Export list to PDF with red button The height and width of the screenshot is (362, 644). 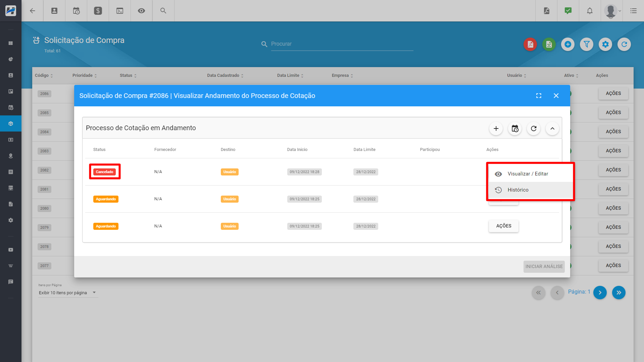point(530,44)
